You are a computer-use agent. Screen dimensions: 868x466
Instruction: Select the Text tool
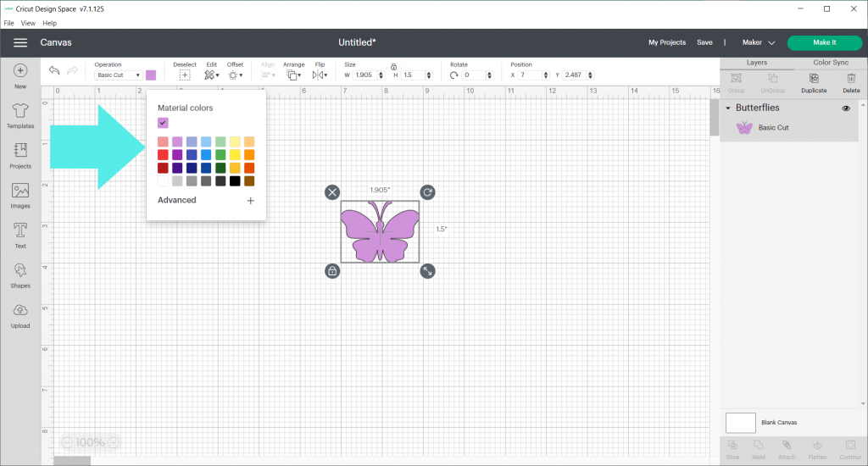click(x=20, y=230)
